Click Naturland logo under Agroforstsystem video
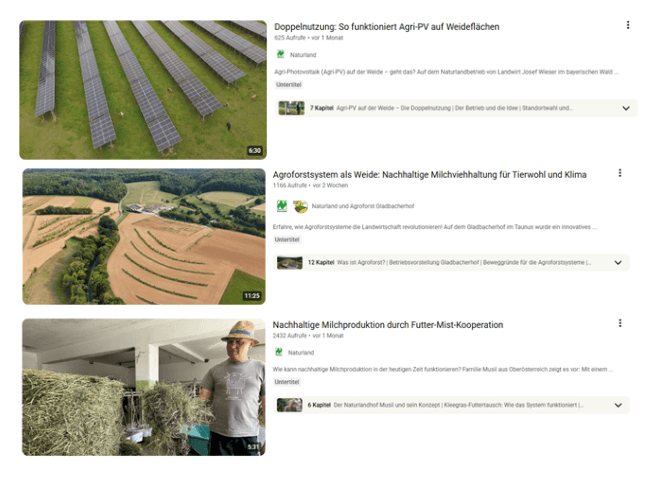 282,206
